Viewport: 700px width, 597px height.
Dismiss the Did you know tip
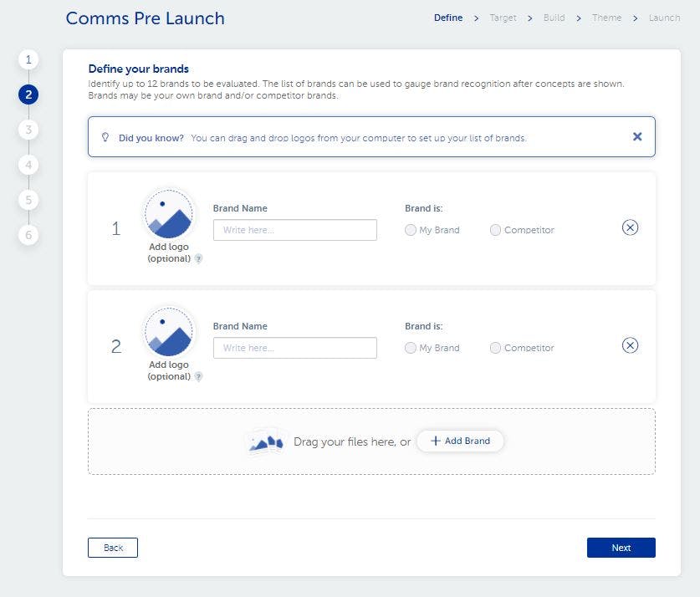click(637, 136)
